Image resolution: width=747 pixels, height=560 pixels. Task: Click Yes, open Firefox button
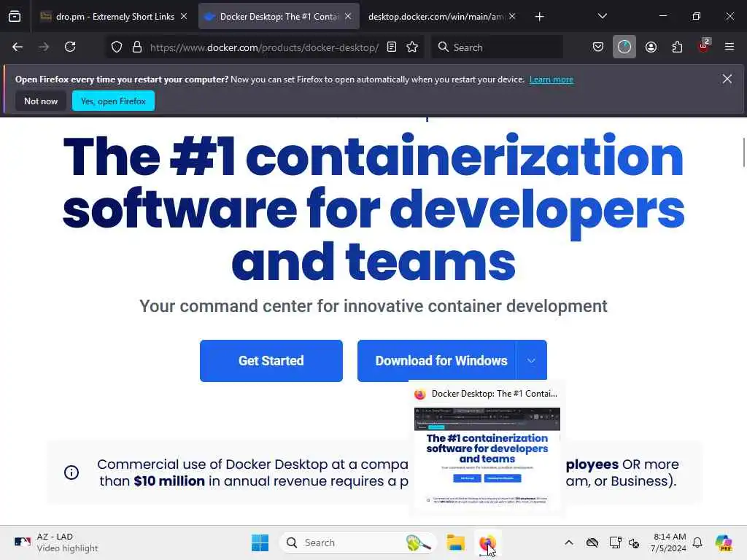pos(113,101)
